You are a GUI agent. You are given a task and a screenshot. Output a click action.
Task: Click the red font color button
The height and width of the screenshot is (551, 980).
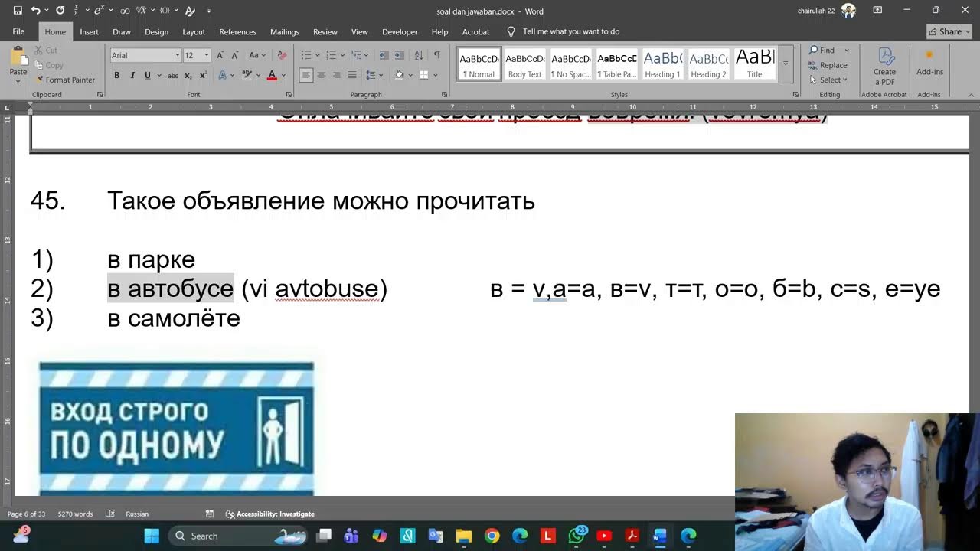click(271, 75)
